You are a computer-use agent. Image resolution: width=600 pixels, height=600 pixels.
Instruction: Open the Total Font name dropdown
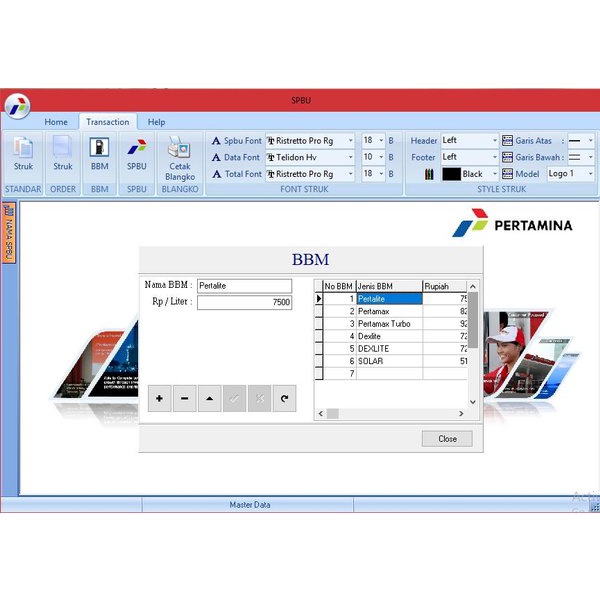(350, 174)
